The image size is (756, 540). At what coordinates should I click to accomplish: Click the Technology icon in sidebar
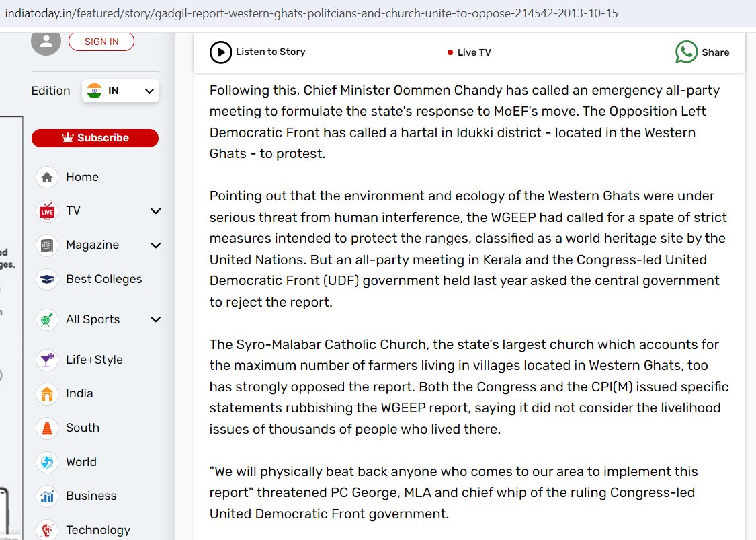click(x=47, y=530)
